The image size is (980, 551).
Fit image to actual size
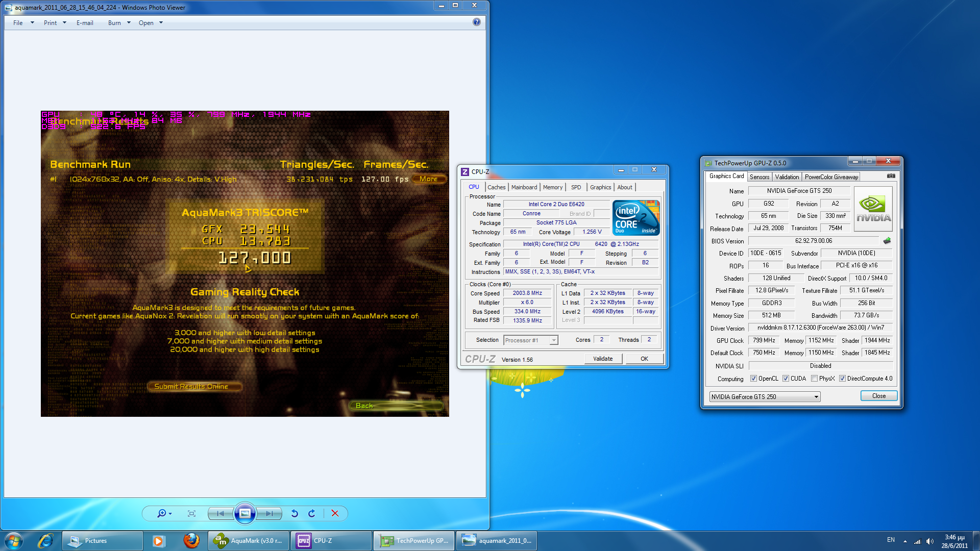[x=191, y=513]
